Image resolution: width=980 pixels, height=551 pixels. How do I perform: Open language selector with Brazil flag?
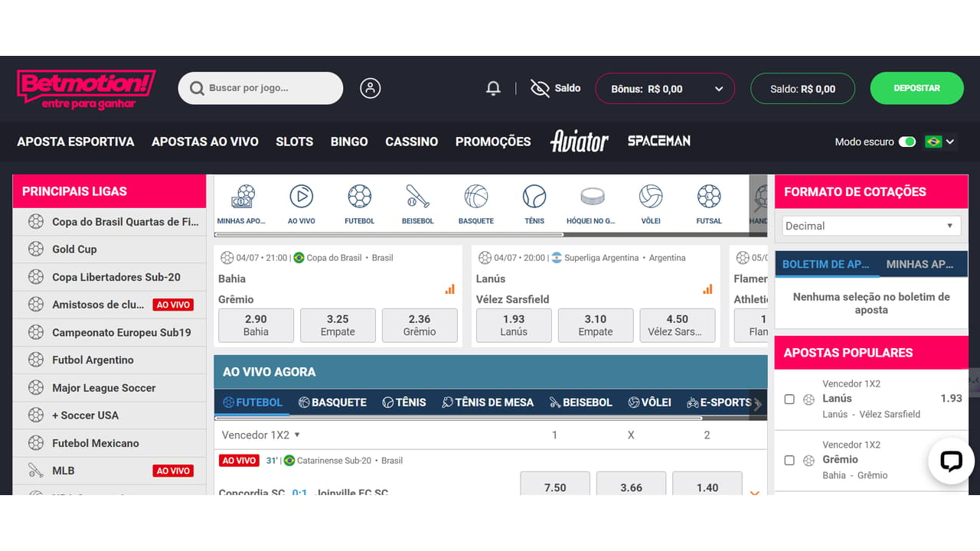coord(940,142)
